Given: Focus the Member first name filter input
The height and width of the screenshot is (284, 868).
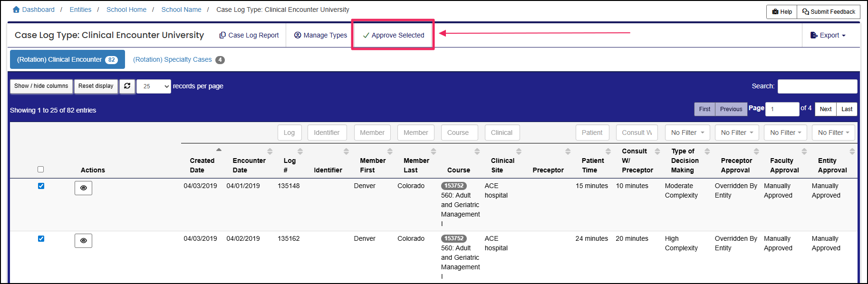Looking at the screenshot, I should [x=372, y=133].
